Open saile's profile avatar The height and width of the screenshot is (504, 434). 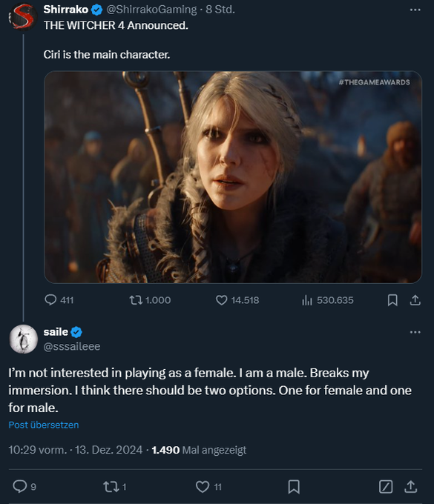24,339
